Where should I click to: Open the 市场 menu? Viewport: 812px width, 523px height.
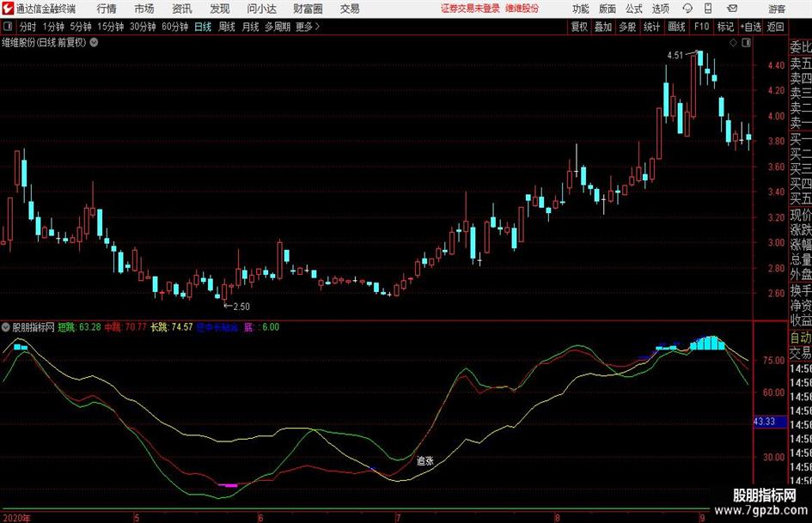click(144, 9)
